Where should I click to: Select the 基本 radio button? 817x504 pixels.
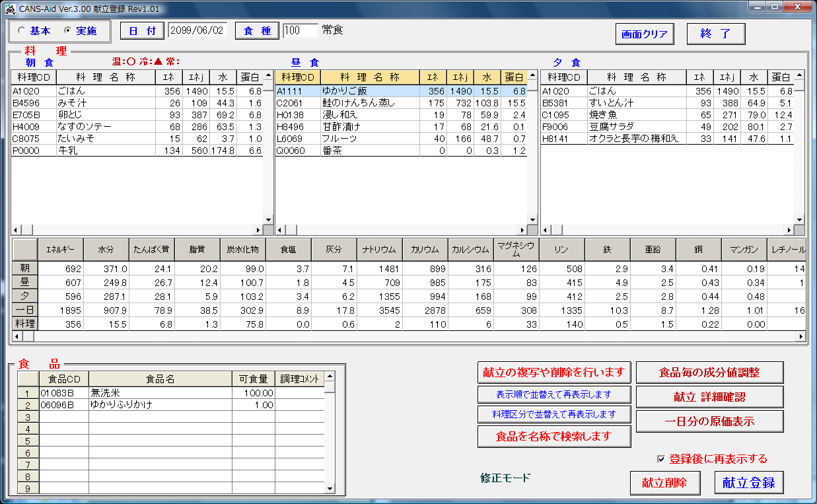coord(22,31)
